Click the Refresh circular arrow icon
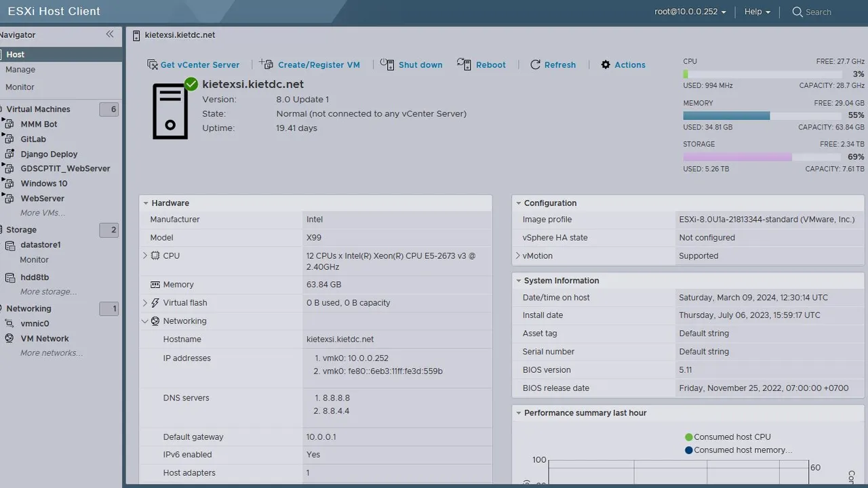 (536, 65)
